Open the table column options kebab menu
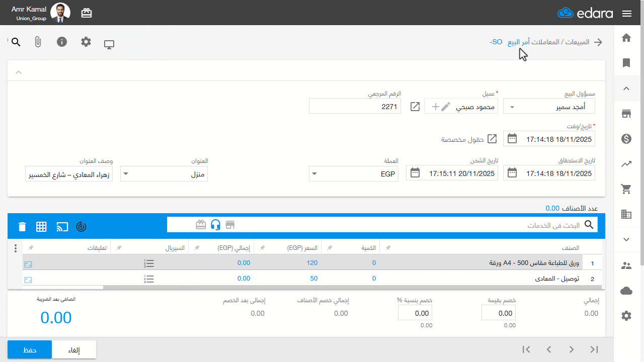The width and height of the screenshot is (644, 362). (x=16, y=248)
